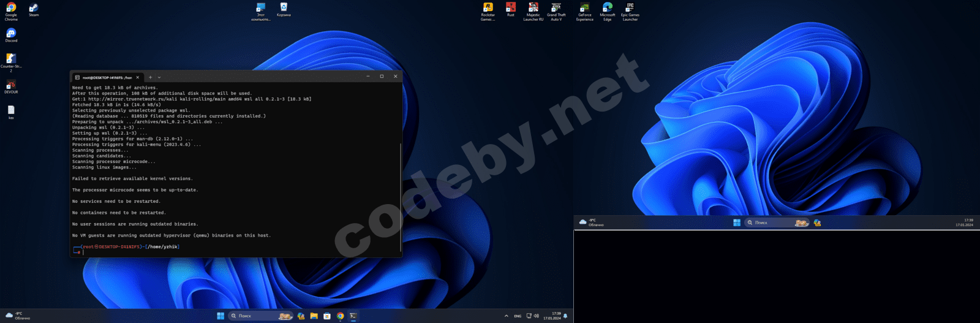Open the taskbar icon left of File Explorer
The height and width of the screenshot is (323, 980).
pos(301,316)
